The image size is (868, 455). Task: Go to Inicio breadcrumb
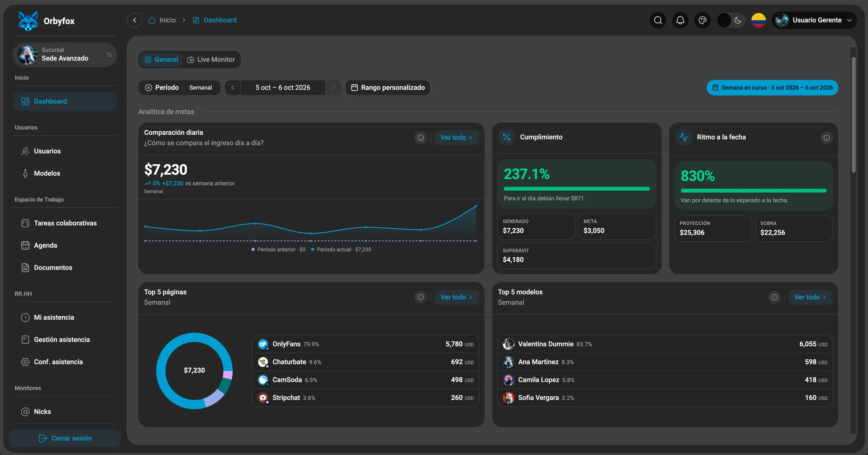pyautogui.click(x=162, y=20)
